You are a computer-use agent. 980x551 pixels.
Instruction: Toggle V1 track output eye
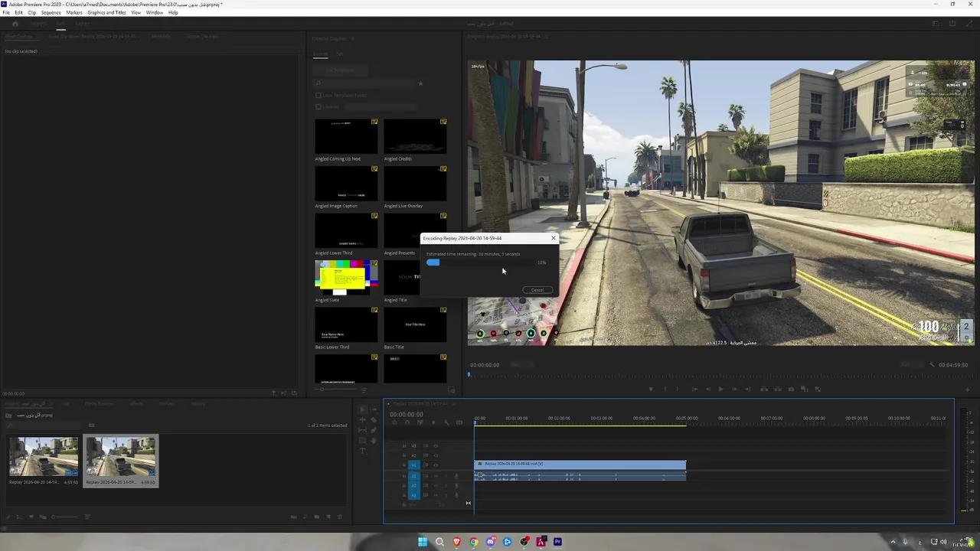click(x=436, y=465)
